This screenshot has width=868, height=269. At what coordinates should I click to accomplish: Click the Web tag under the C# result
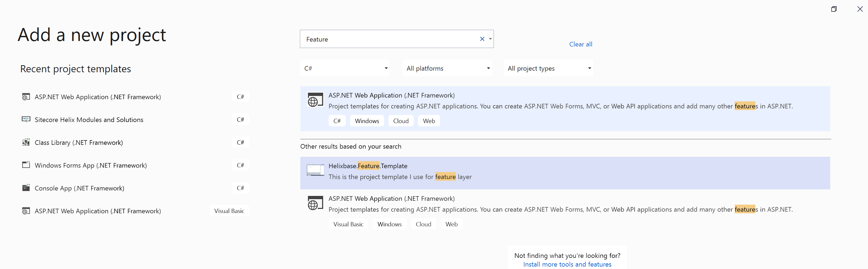[429, 121]
